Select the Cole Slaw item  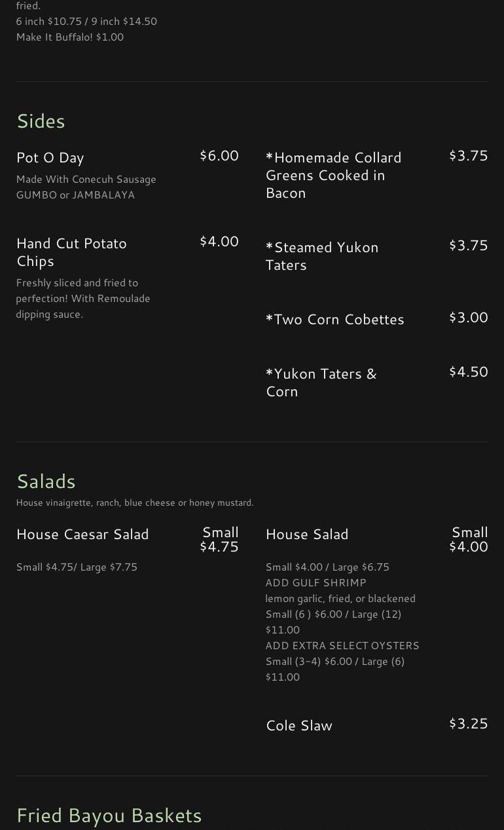point(299,726)
